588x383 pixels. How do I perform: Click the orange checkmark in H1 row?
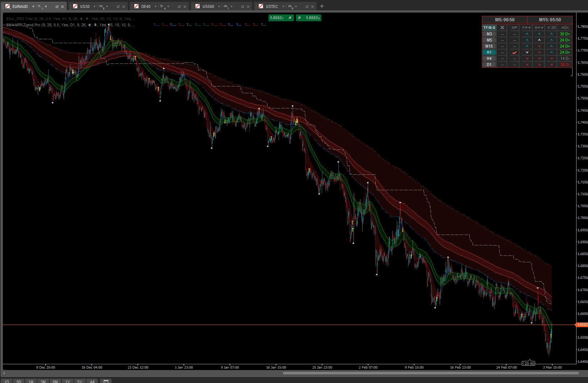click(x=515, y=53)
